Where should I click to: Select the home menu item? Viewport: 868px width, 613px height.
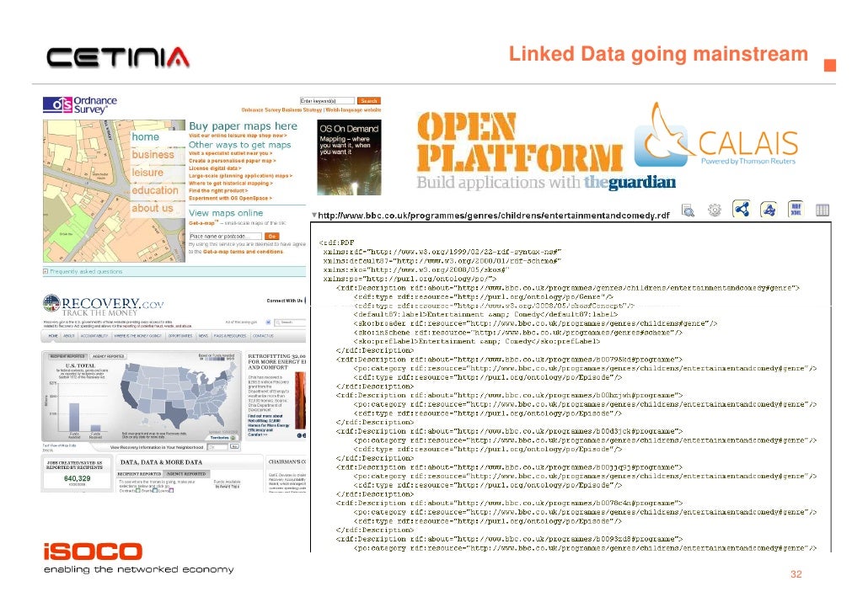click(x=146, y=136)
